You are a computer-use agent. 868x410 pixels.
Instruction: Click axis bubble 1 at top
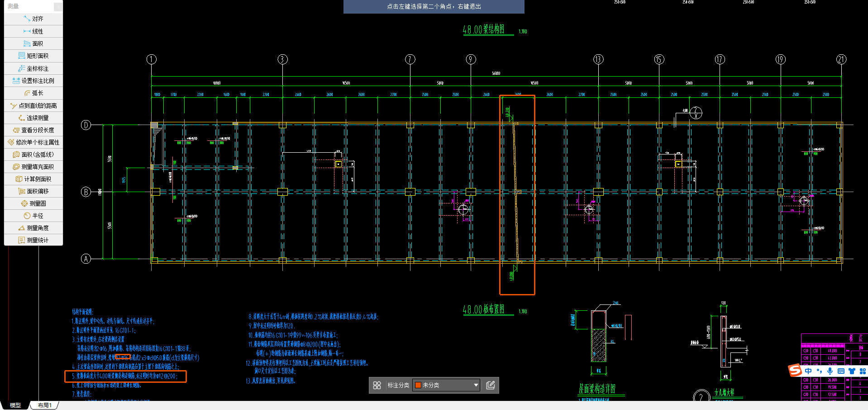click(x=152, y=59)
